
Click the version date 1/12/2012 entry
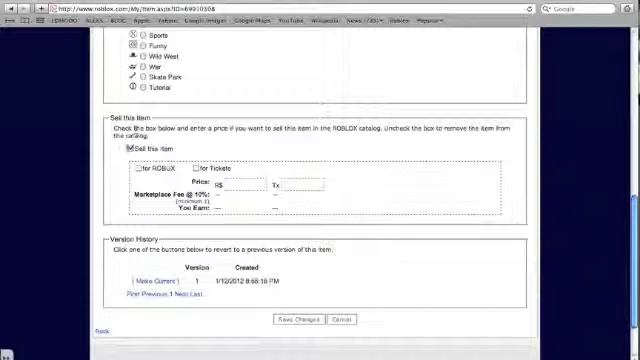pyautogui.click(x=247, y=281)
